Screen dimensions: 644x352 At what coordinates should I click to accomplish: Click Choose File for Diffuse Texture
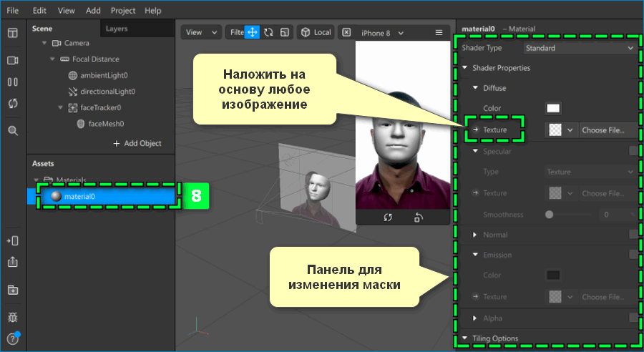click(x=603, y=130)
